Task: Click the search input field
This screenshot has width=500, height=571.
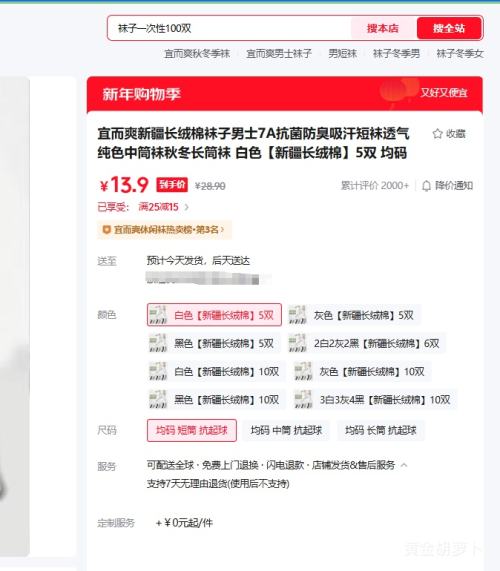Action: click(231, 28)
